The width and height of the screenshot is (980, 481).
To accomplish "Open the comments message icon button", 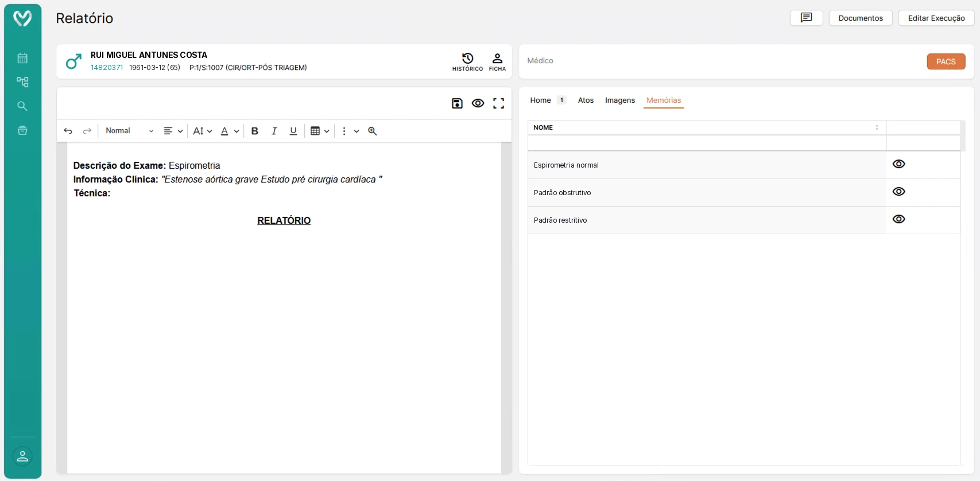I will (x=806, y=18).
